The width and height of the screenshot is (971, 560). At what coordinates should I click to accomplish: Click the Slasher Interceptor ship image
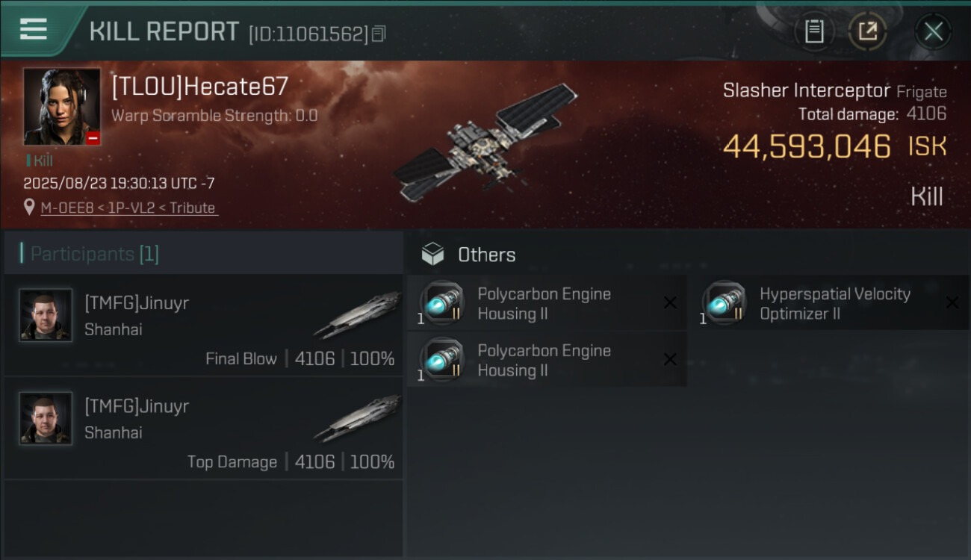click(485, 142)
